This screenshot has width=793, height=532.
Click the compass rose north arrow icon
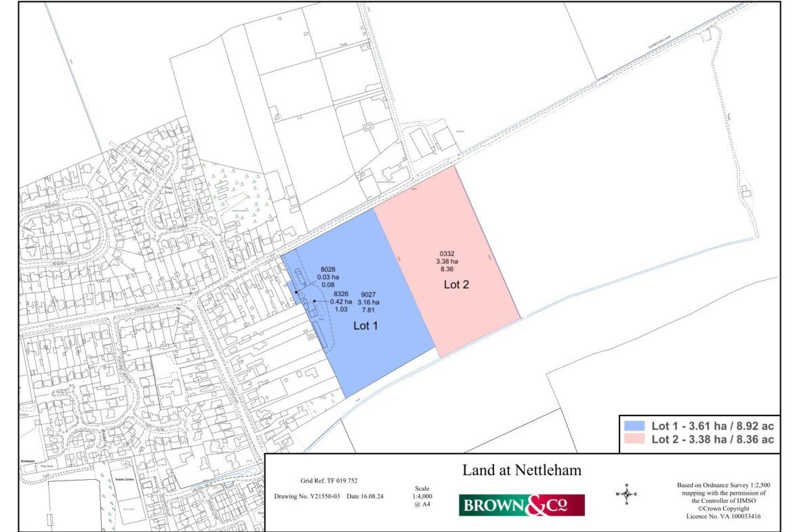(x=626, y=494)
